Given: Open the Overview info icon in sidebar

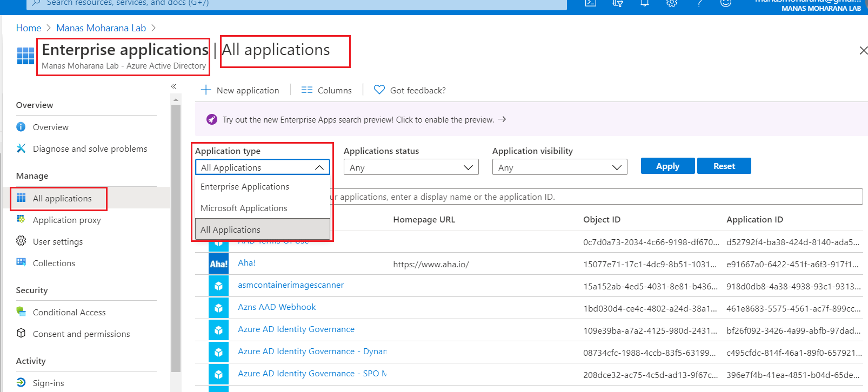Looking at the screenshot, I should (x=21, y=127).
